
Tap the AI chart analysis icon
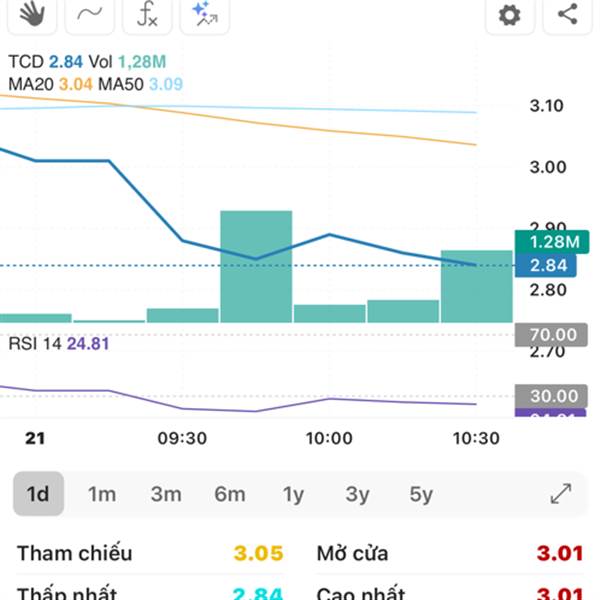[205, 15]
